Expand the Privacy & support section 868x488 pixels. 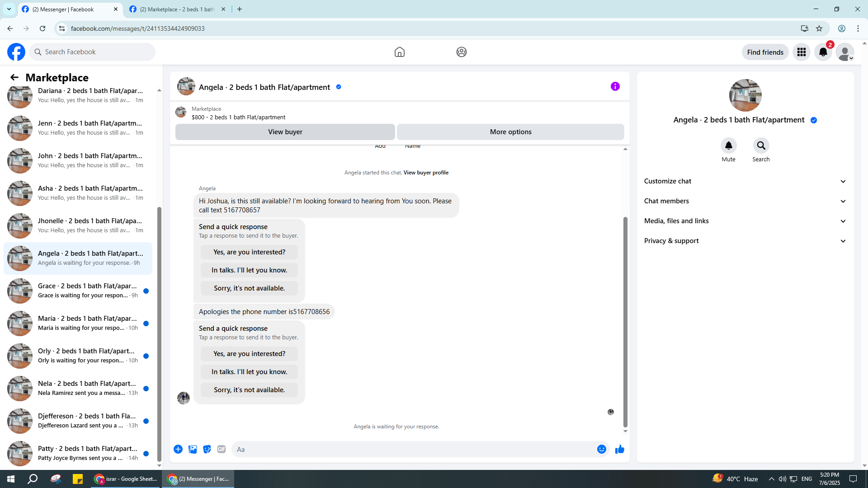745,241
